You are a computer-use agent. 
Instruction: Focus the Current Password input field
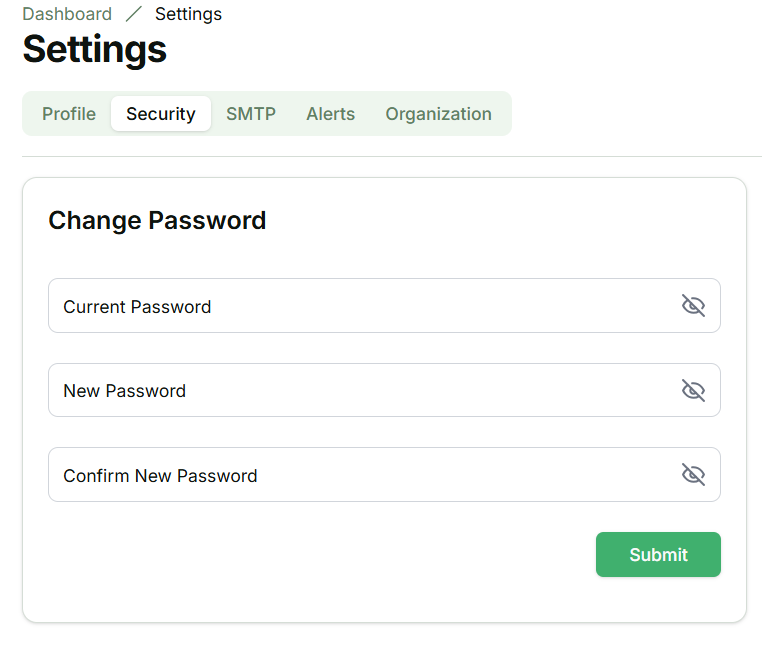pyautogui.click(x=360, y=306)
